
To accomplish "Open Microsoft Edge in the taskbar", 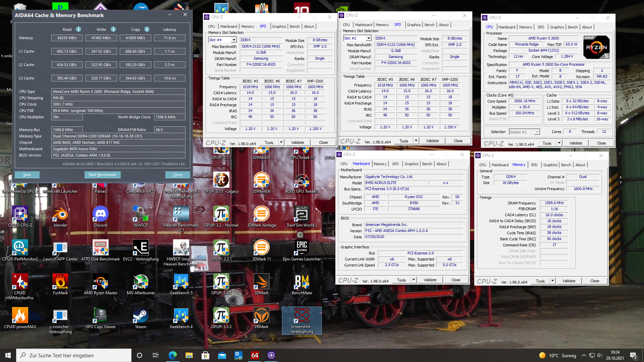I will click(x=172, y=355).
